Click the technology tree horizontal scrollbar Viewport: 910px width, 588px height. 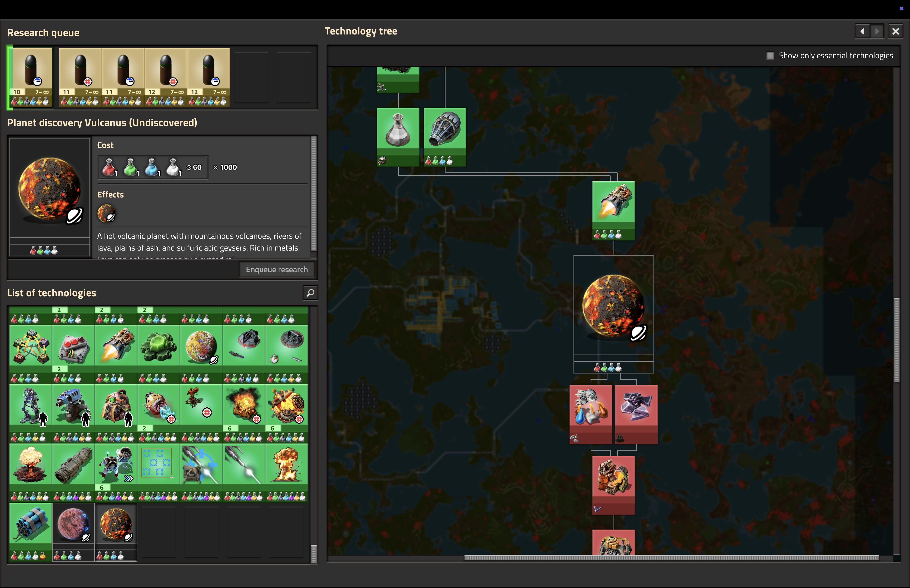coord(671,558)
